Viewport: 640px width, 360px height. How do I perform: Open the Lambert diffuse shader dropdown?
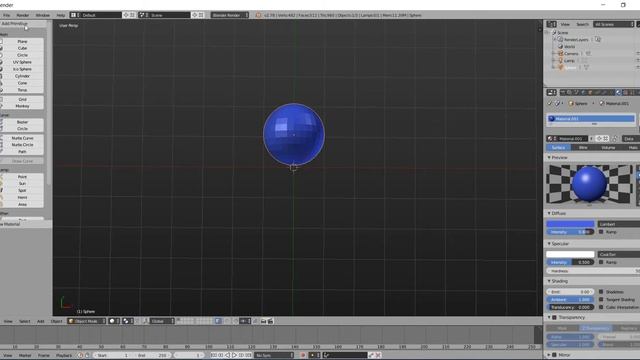pos(619,224)
